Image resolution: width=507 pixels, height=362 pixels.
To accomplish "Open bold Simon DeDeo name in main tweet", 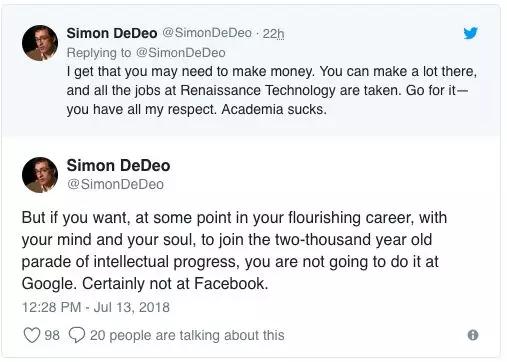I will (118, 165).
